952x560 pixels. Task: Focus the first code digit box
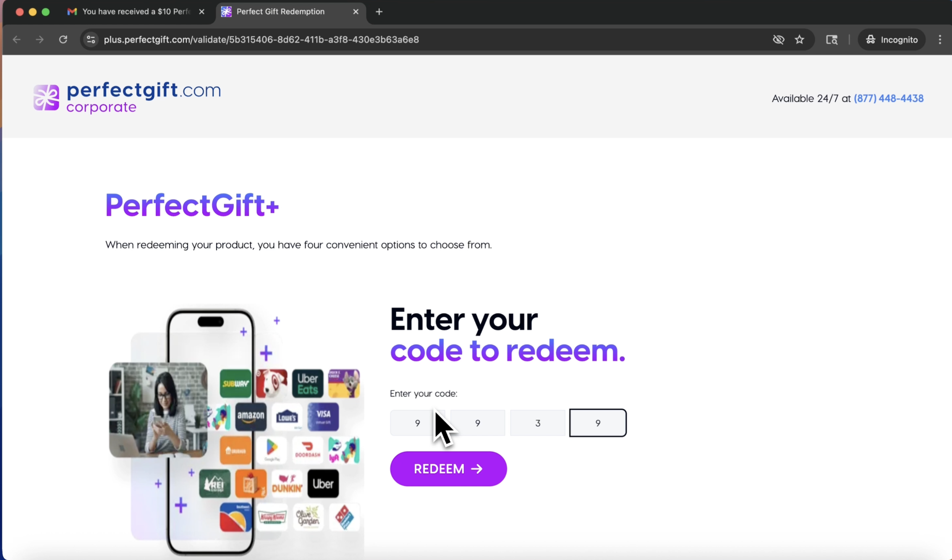click(x=417, y=423)
